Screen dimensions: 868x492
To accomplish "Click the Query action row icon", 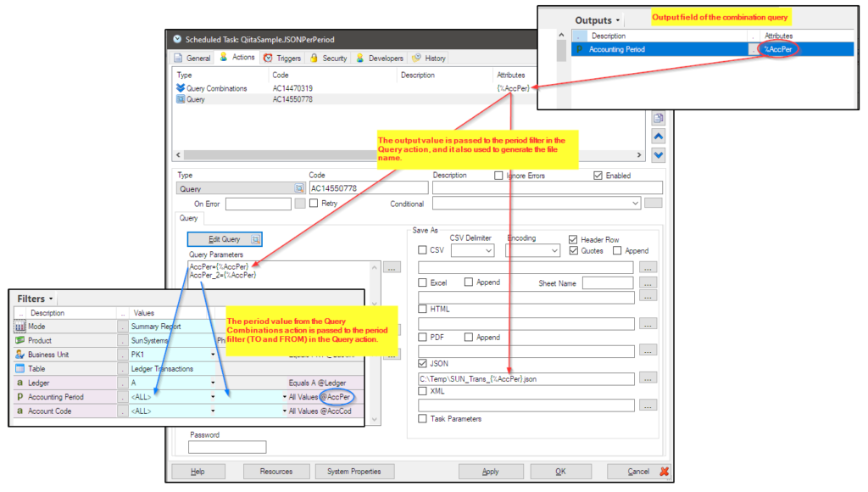I will pos(181,99).
